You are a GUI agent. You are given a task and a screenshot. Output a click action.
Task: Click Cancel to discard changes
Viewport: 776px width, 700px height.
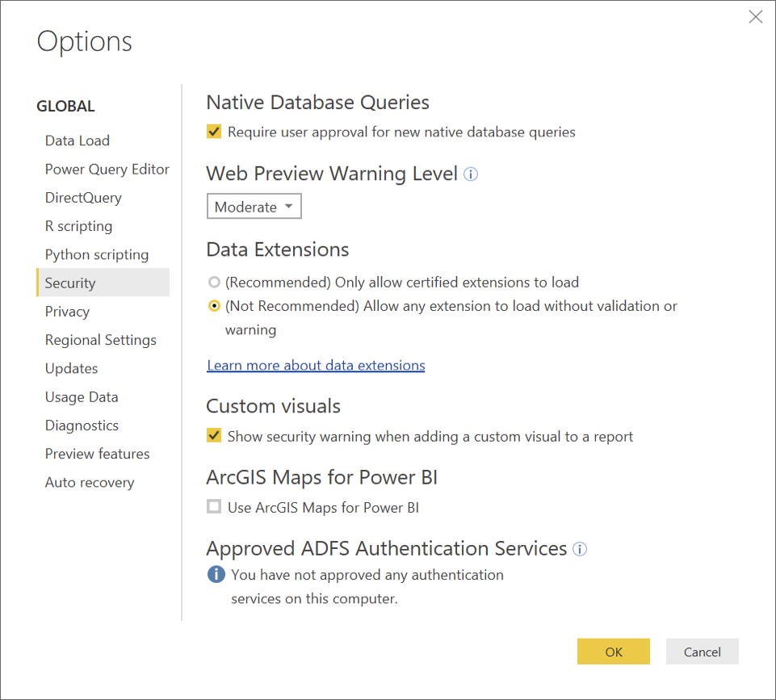point(702,652)
